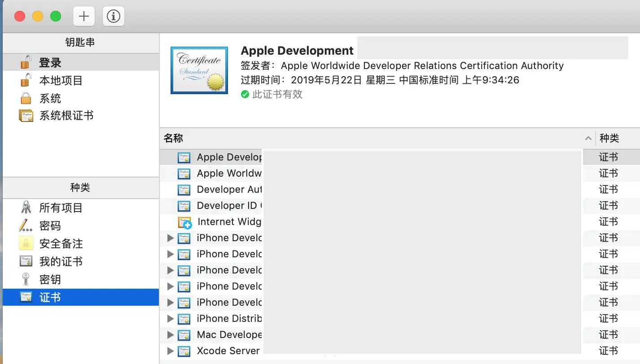Click the large Certificate Standard image

(x=199, y=70)
